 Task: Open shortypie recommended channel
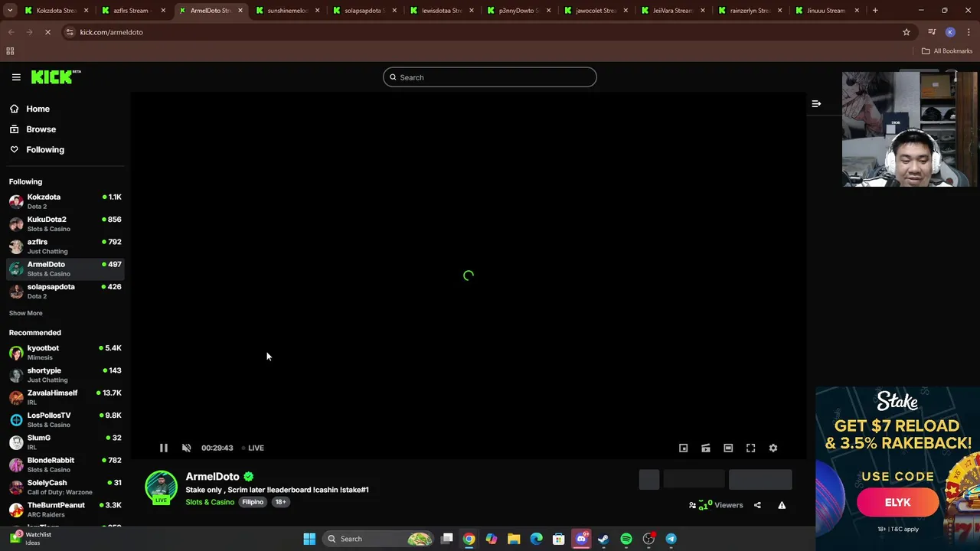[65, 374]
